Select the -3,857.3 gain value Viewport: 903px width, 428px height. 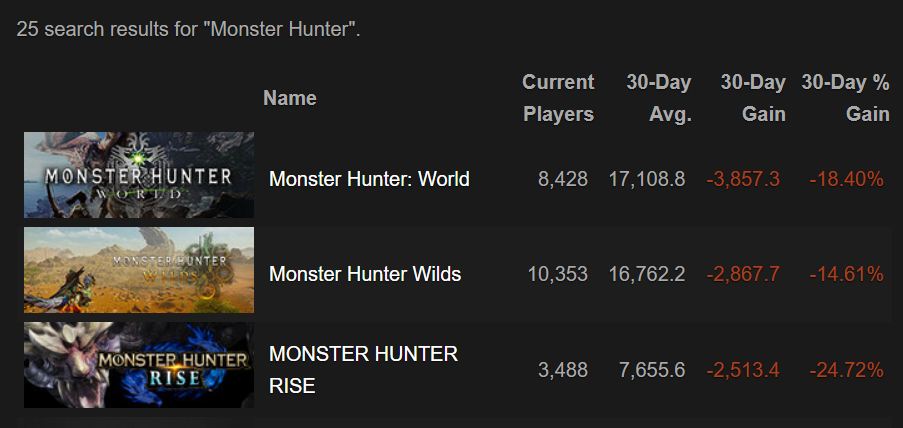743,179
